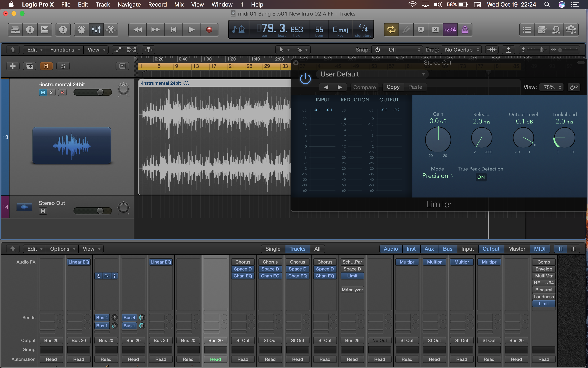
Task: Mute the Stereo Out track
Action: 43,211
